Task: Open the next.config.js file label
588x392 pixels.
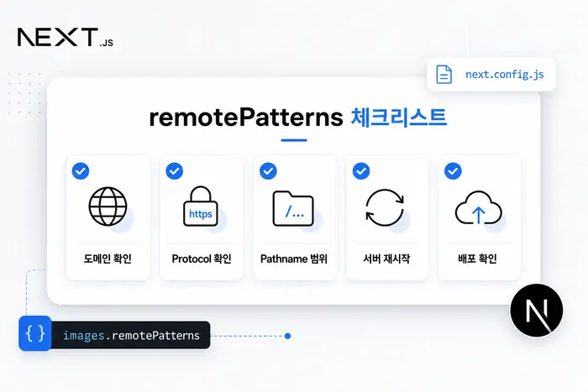Action: (504, 74)
